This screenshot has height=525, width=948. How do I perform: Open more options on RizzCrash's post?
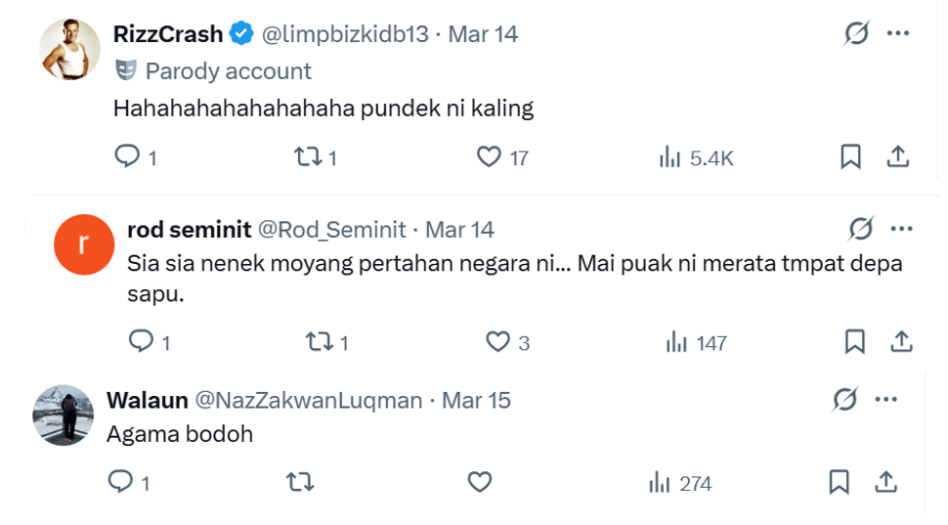(898, 34)
